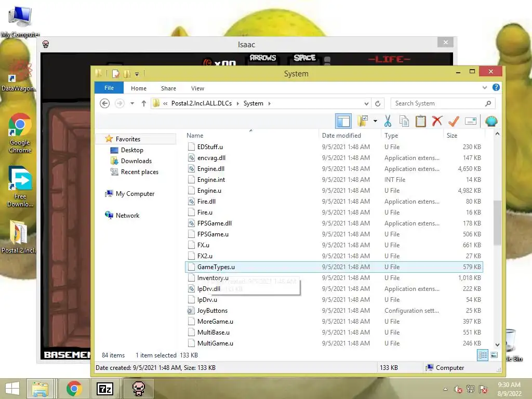
Task: Switch to details view in status bar
Action: click(x=483, y=355)
